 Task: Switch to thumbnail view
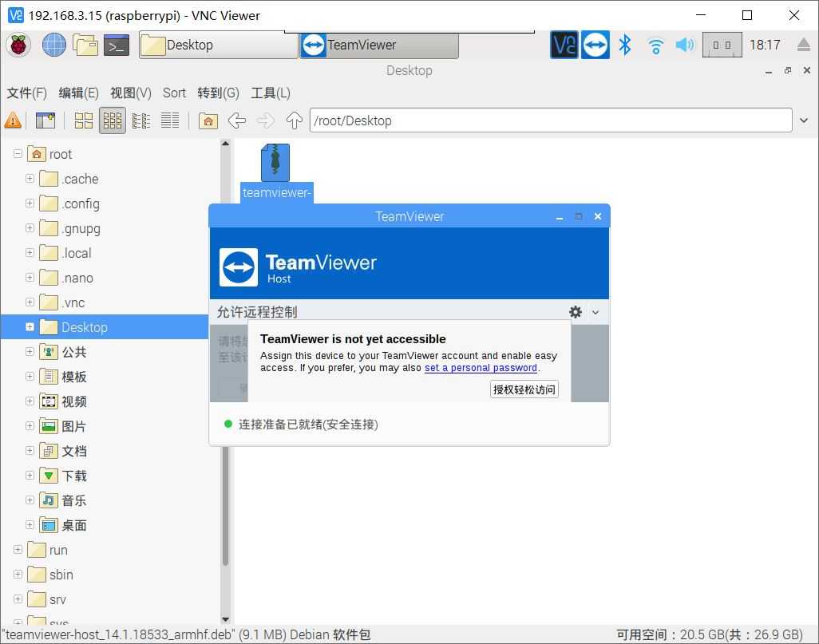pos(113,121)
